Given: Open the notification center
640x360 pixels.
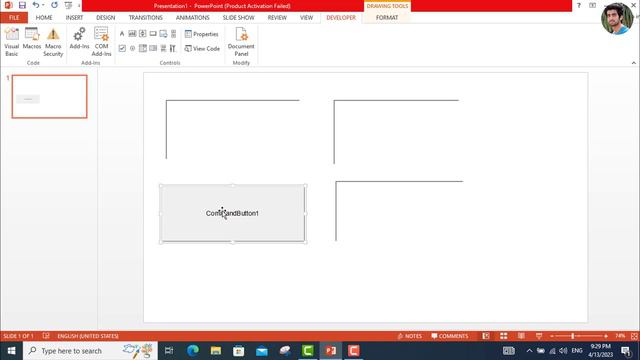Looking at the screenshot, I should [626, 351].
